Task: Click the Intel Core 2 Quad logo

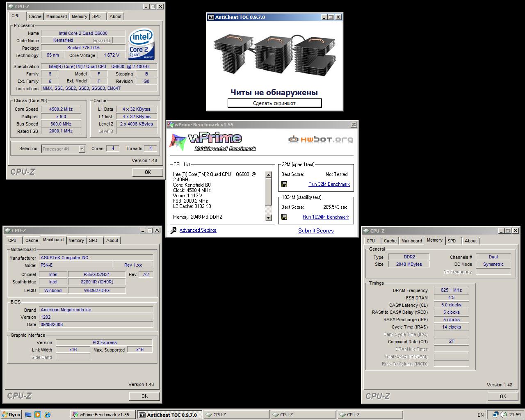Action: pyautogui.click(x=141, y=44)
